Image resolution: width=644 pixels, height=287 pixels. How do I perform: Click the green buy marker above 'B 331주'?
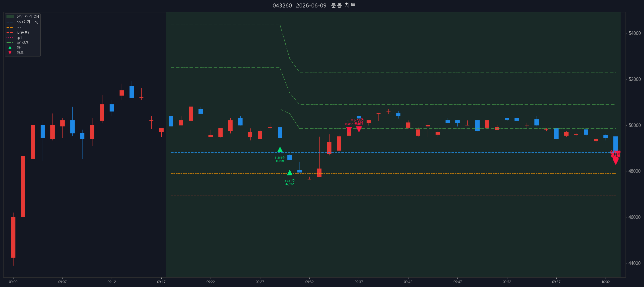tap(289, 172)
